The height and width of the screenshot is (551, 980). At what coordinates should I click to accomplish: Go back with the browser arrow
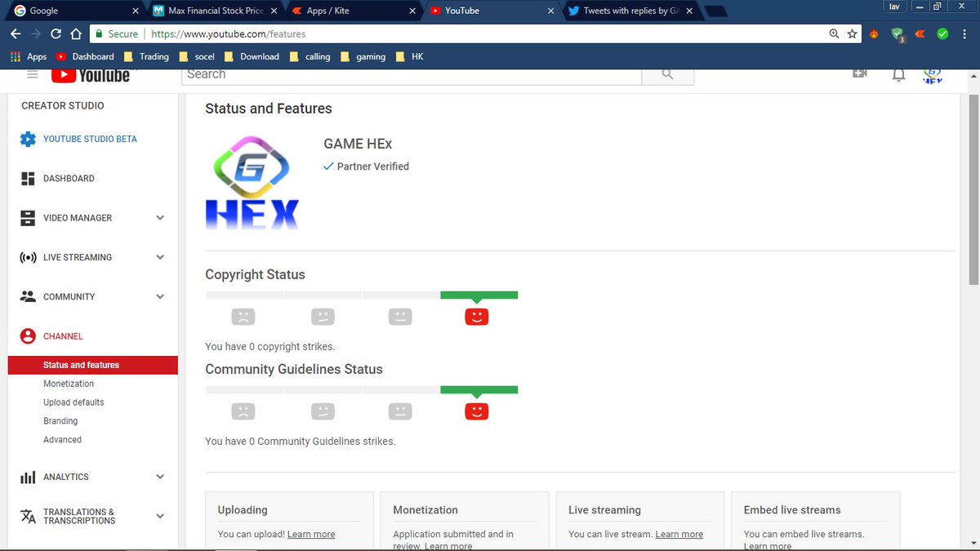pos(16,34)
